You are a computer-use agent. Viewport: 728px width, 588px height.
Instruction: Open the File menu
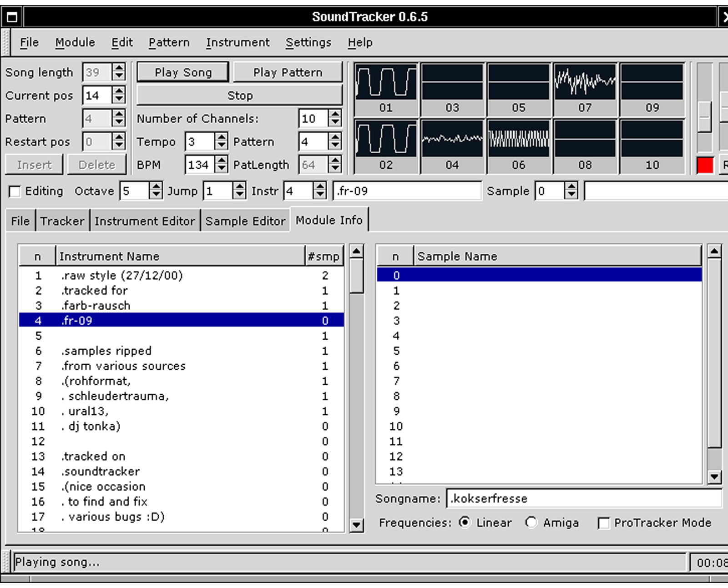click(x=29, y=42)
